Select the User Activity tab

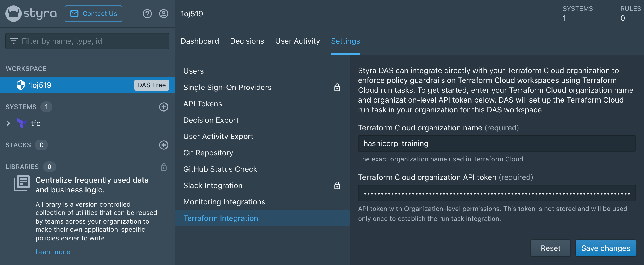click(x=297, y=41)
